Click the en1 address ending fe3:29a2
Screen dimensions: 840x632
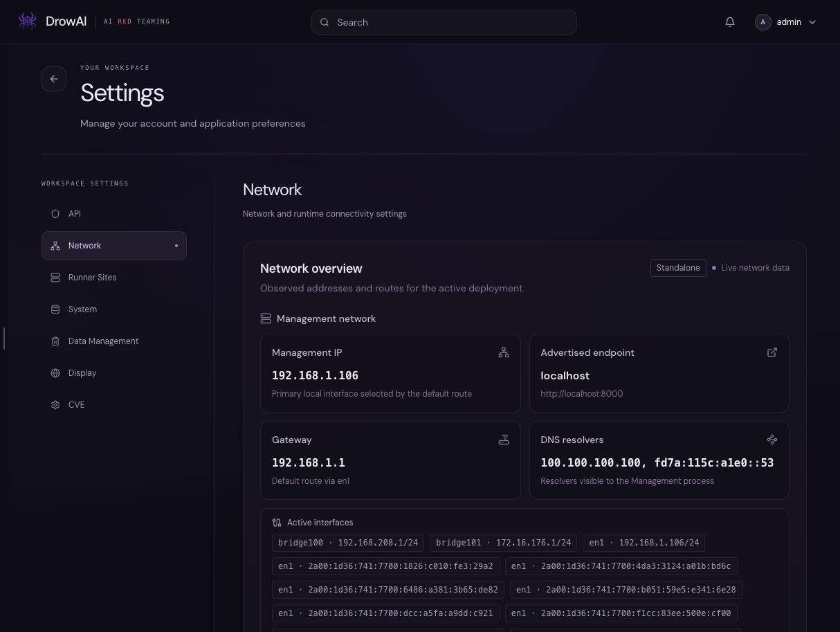(x=385, y=566)
